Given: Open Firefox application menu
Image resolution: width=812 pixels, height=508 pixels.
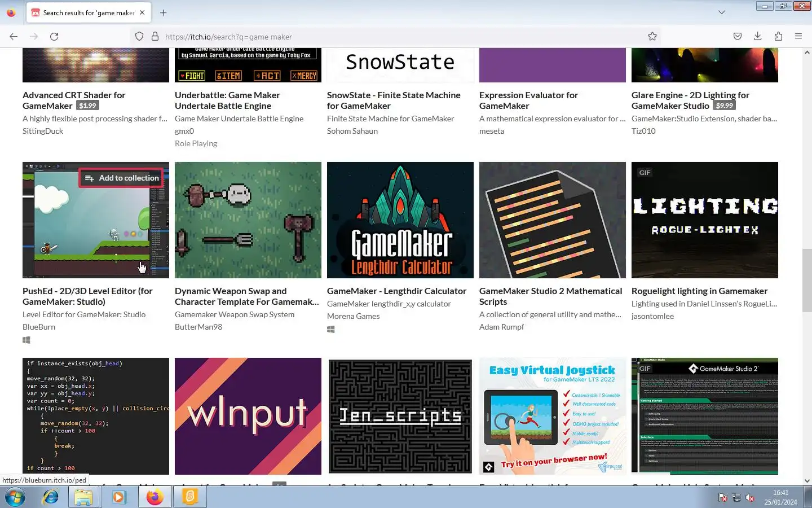Looking at the screenshot, I should pyautogui.click(x=798, y=37).
